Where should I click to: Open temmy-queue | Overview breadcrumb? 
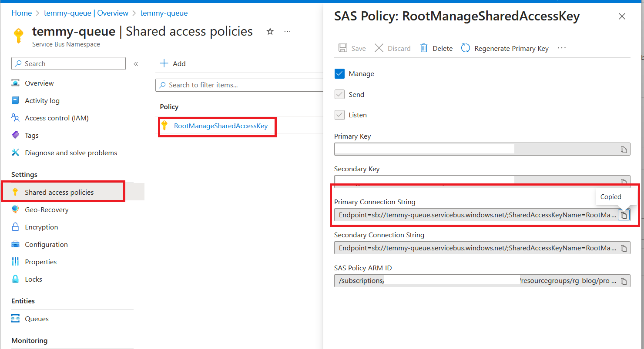coord(86,13)
